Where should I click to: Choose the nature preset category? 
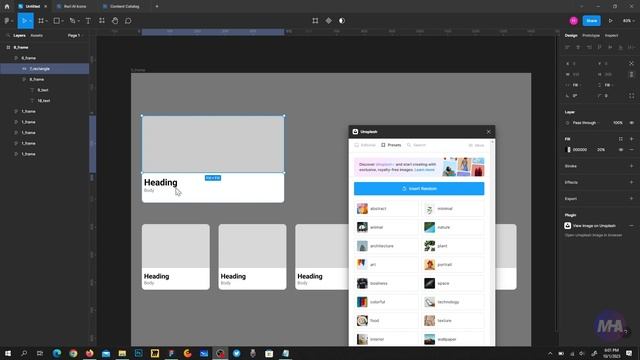pos(453,227)
